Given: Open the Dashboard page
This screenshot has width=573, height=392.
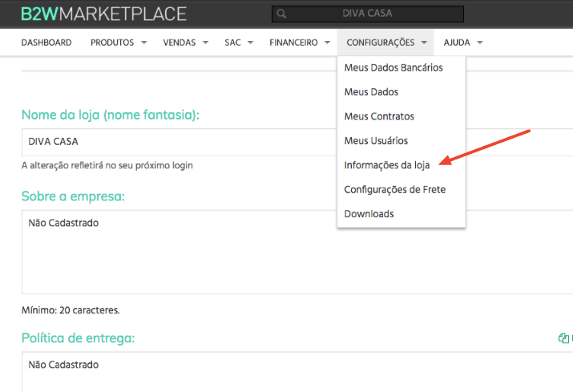Looking at the screenshot, I should [46, 42].
